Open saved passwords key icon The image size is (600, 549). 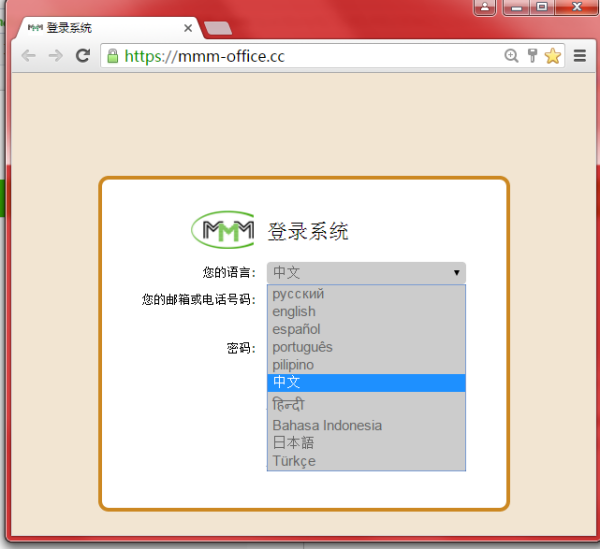tap(532, 56)
